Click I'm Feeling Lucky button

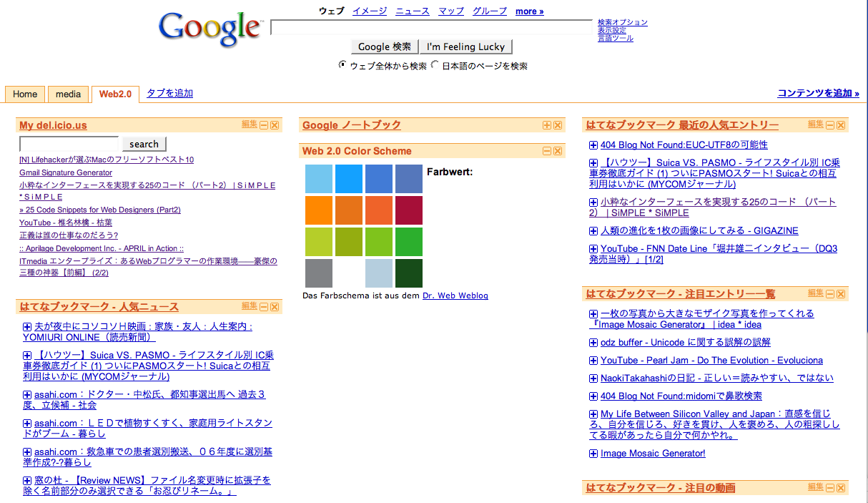(x=466, y=47)
